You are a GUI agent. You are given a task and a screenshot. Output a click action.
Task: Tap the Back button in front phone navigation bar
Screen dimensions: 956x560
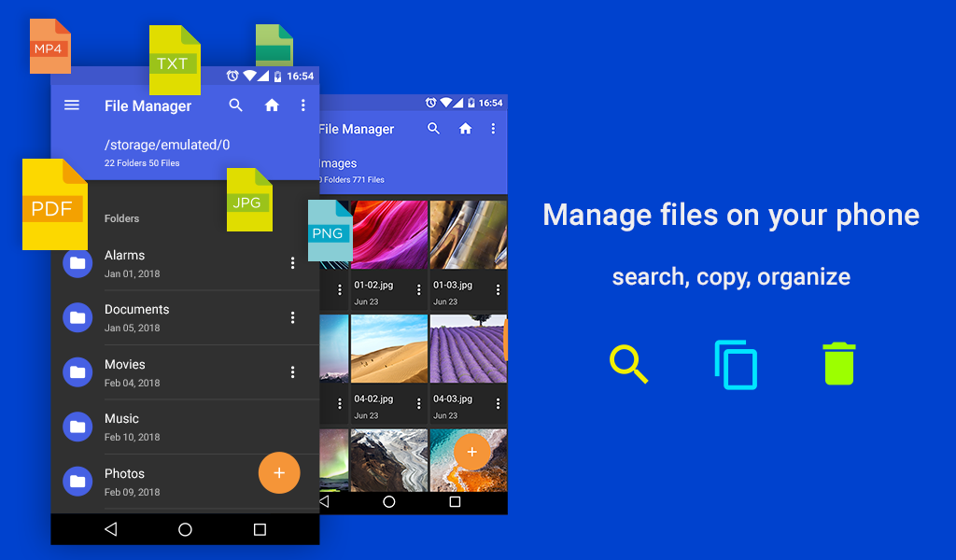pyautogui.click(x=111, y=529)
